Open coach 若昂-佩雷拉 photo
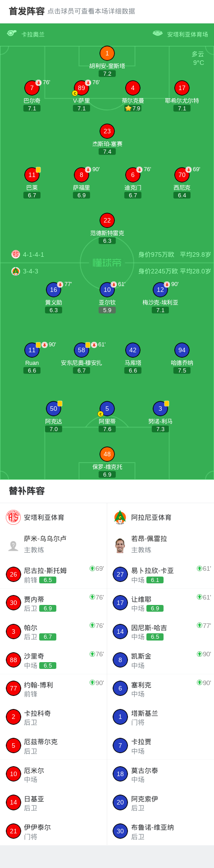This screenshot has height=868, width=214. coord(120,545)
